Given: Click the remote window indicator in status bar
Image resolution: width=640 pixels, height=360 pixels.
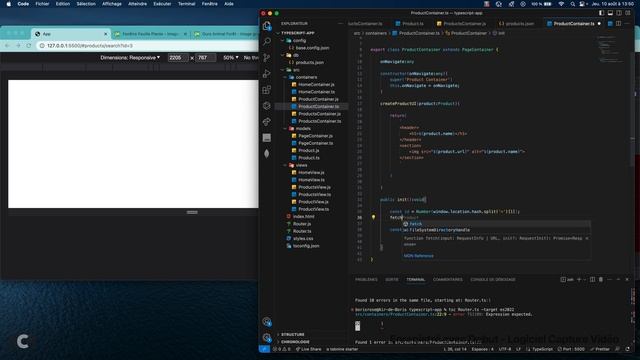Looking at the screenshot, I should coord(264,349).
